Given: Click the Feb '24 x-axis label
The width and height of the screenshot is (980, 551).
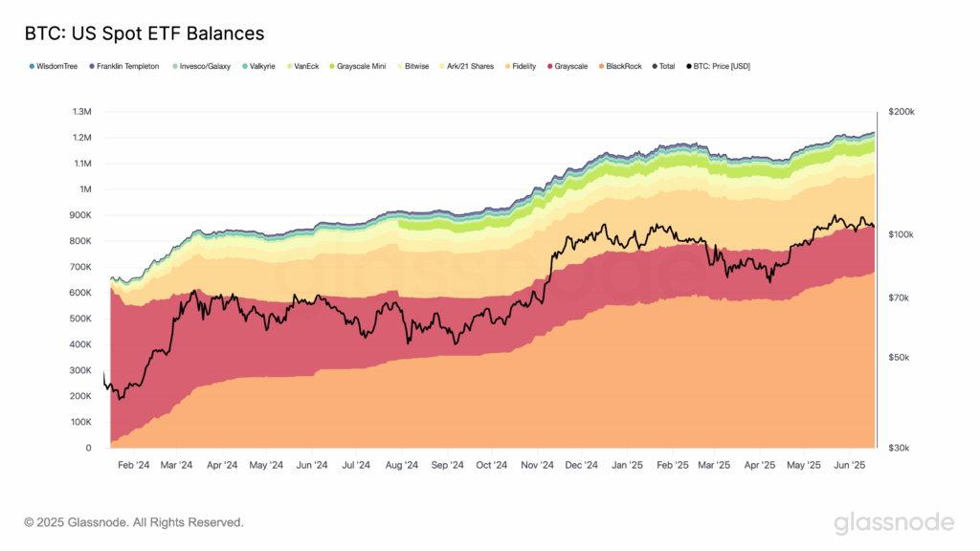Looking at the screenshot, I should pos(134,465).
